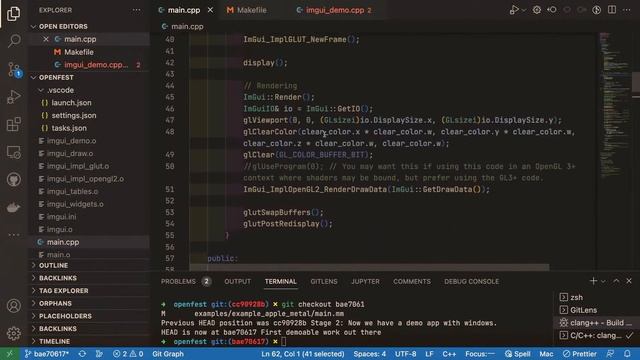Click the go-back revision icon in the editor toolbar
Viewport: 640px width, 360px height.
(552, 10)
